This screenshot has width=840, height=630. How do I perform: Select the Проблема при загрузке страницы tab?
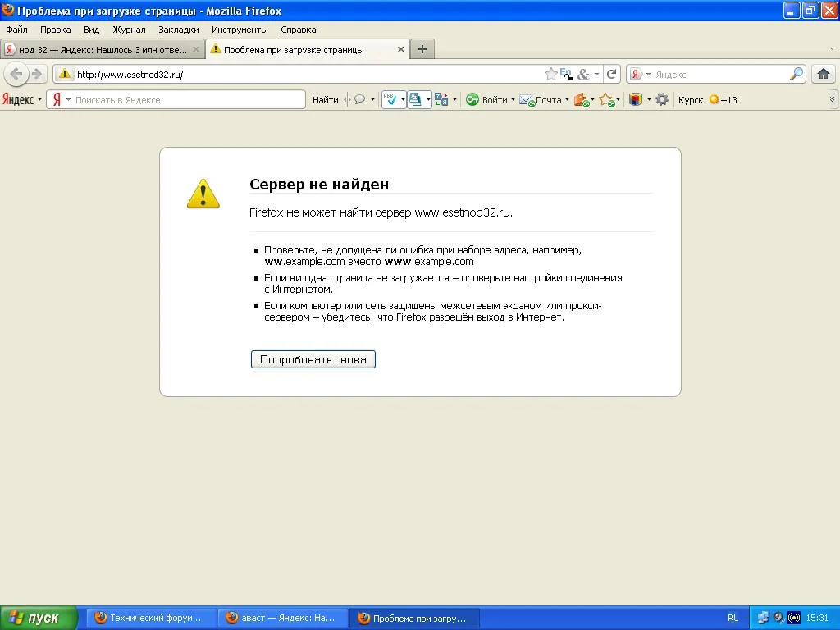tap(308, 50)
